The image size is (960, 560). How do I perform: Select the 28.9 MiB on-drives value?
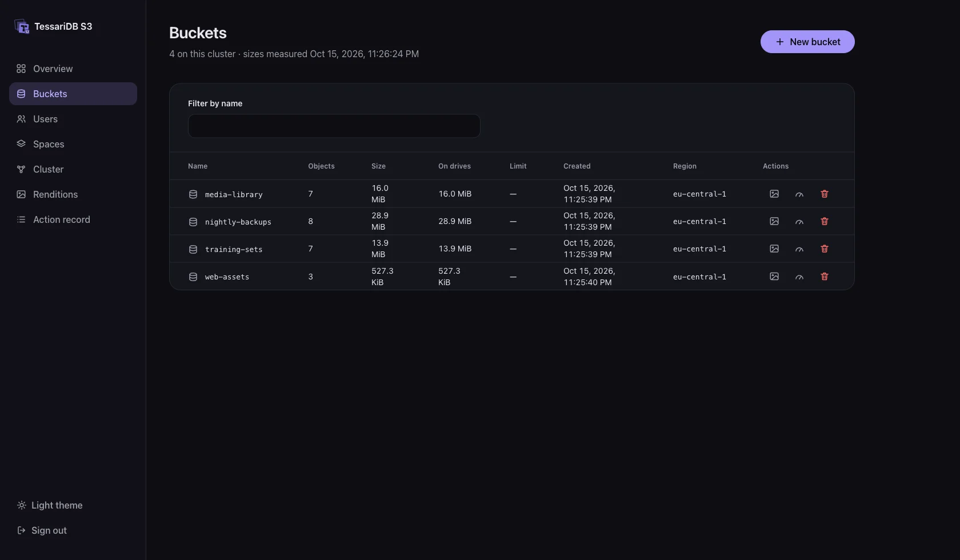[x=455, y=221]
